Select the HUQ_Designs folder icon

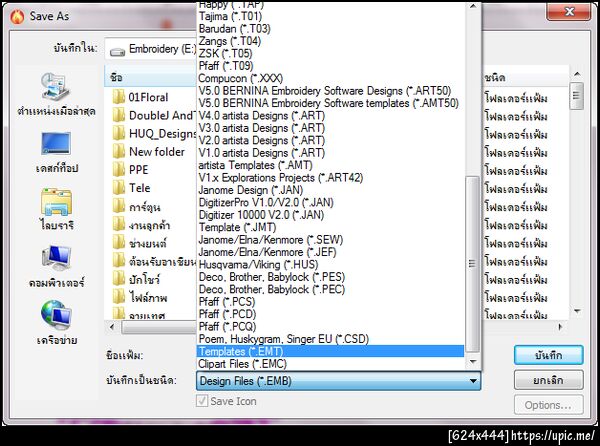pos(119,133)
